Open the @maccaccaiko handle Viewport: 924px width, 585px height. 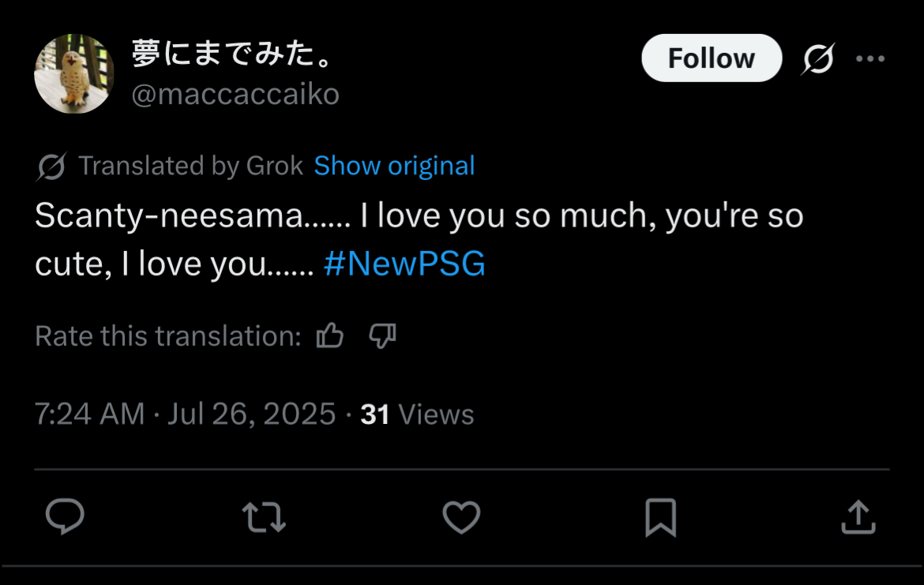[x=235, y=94]
